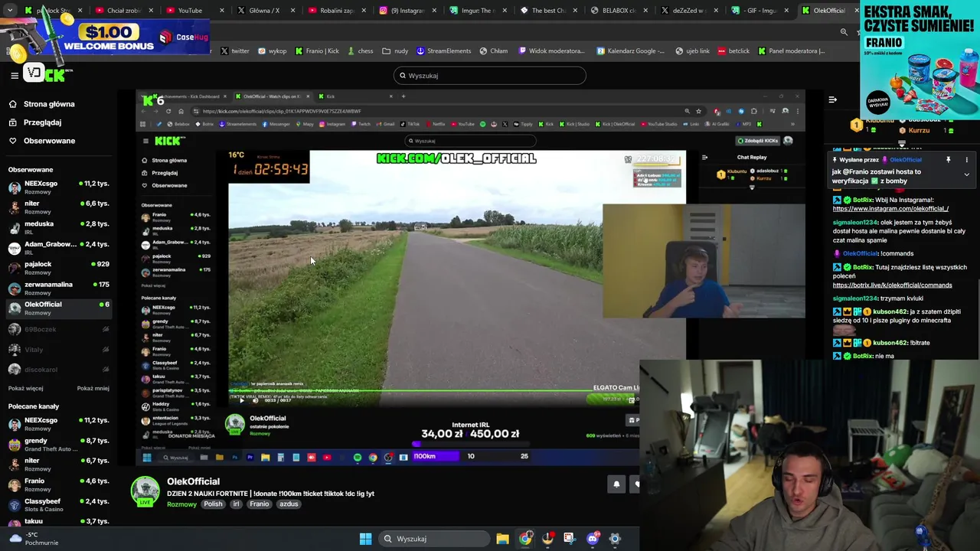Open Przeglądaj in sidebar
Screen dimensions: 980x551
pos(42,122)
